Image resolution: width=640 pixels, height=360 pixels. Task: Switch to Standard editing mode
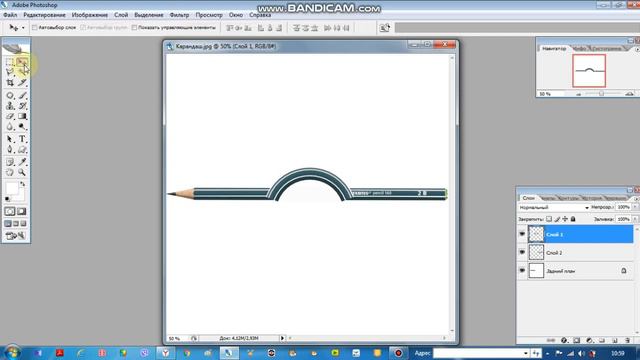click(10, 211)
